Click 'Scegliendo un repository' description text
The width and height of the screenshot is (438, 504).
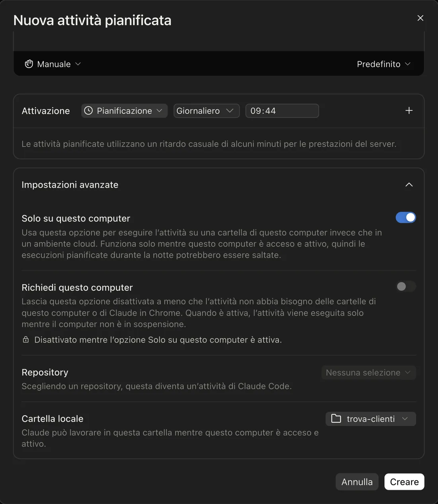click(x=156, y=386)
